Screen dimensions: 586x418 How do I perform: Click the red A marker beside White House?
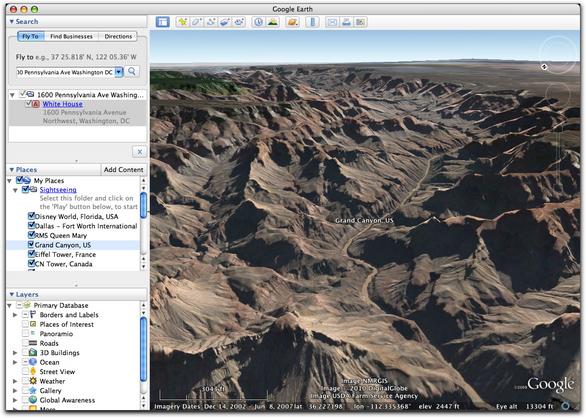coord(36,104)
